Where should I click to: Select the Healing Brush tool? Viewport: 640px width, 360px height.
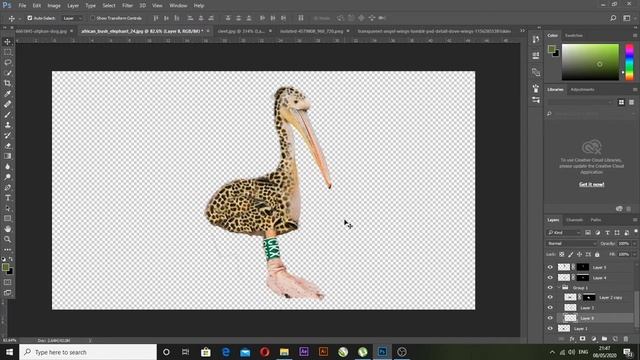point(7,104)
